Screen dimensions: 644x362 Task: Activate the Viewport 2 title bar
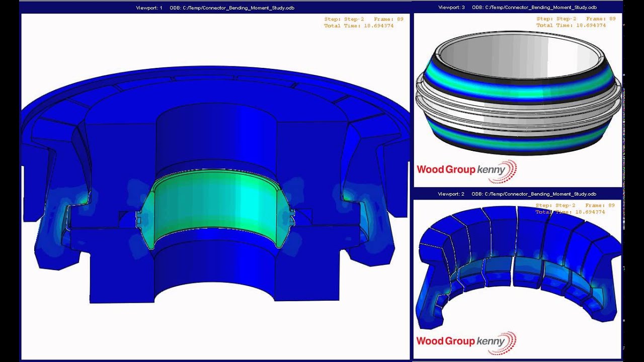pyautogui.click(x=518, y=194)
